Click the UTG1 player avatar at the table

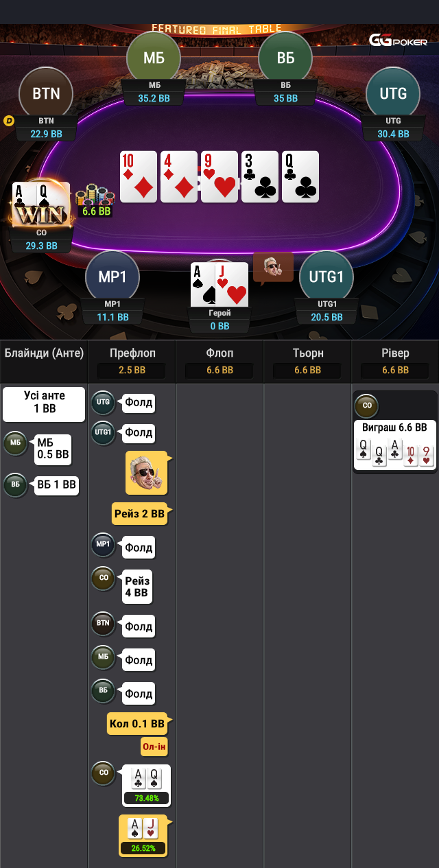[327, 277]
